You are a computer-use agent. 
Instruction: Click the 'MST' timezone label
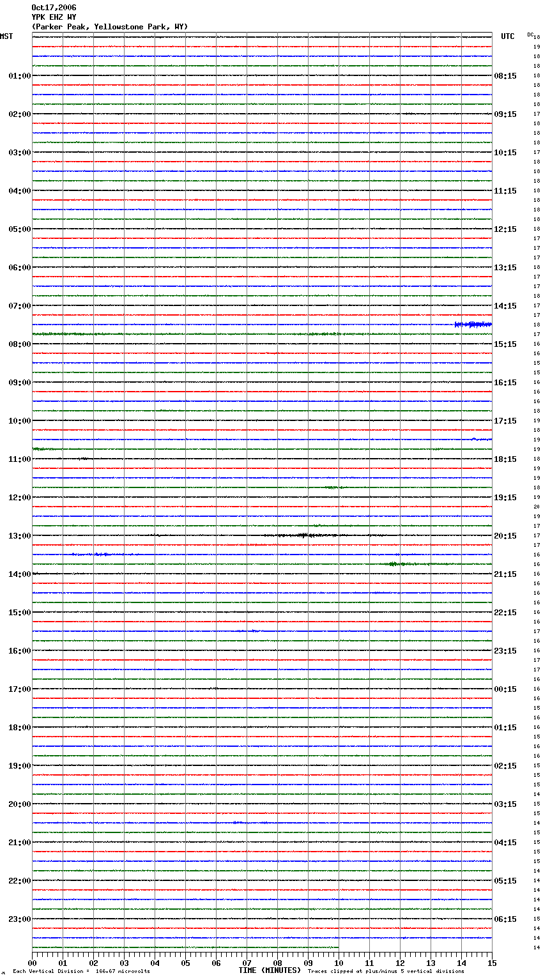pos(6,36)
